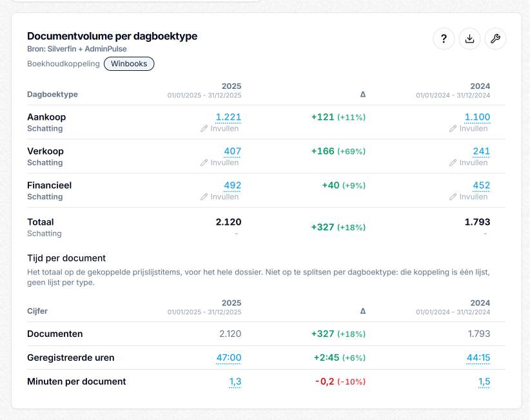Click pencil Invullen under Verkoop 2024
This screenshot has width=530, height=420.
(x=469, y=163)
